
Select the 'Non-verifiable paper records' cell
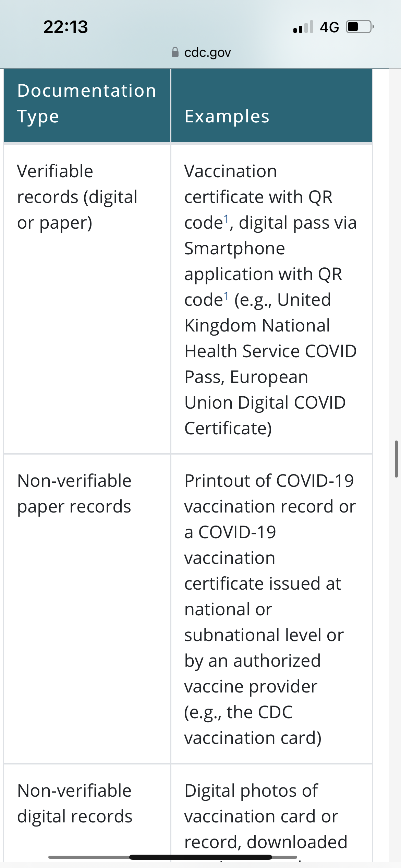coord(74,493)
